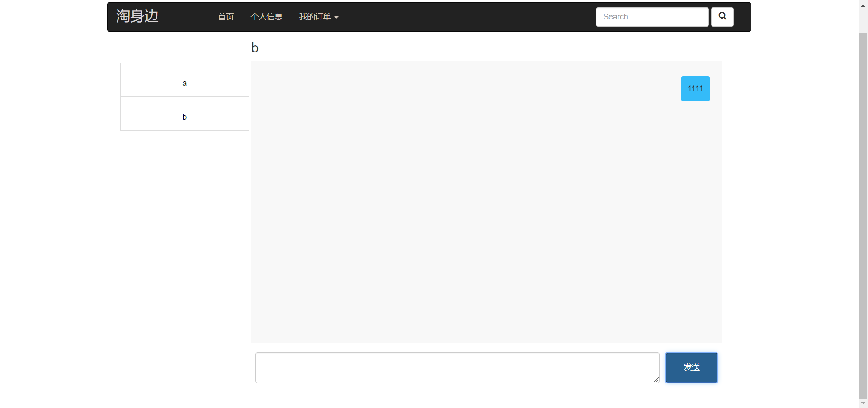Open the 淘身边 brand logo link
The height and width of the screenshot is (408, 868).
click(137, 16)
